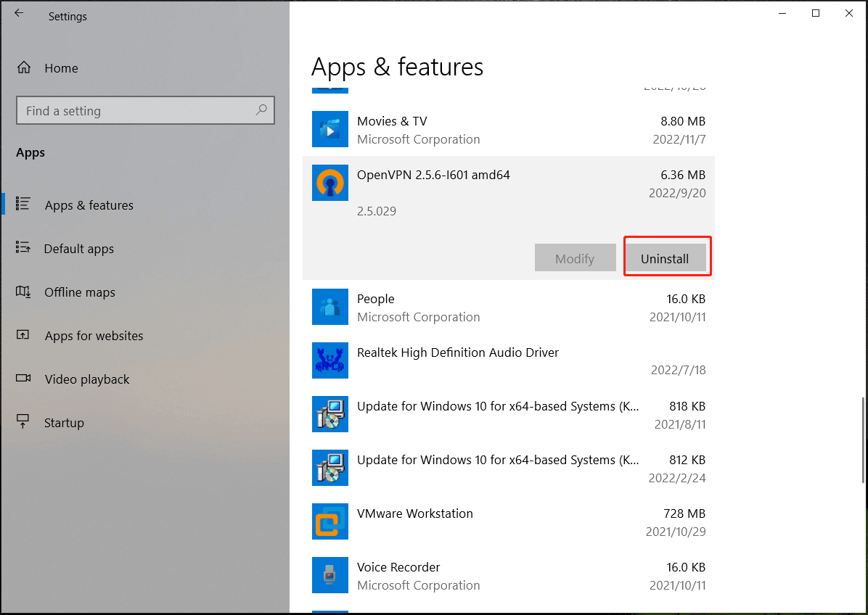Screen dimensions: 868x615
Task: Select OpenVPN 2.5.6-I601 amd64 entry name
Action: 433,175
